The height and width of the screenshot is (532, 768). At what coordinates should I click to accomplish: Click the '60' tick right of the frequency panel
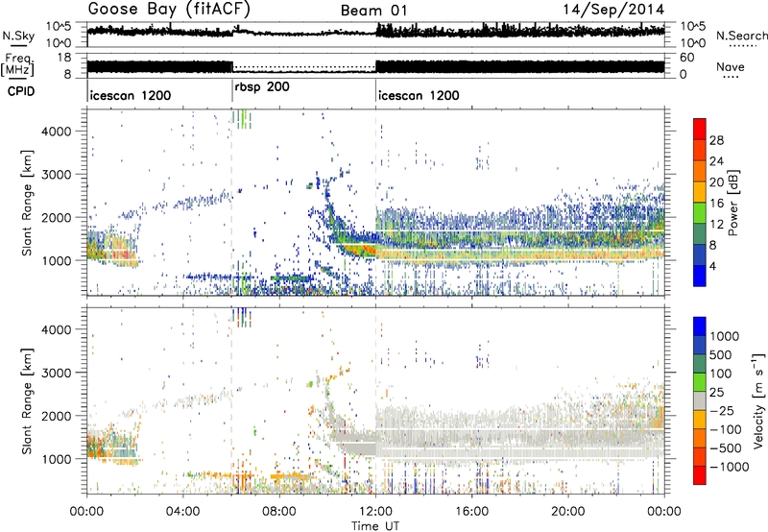687,58
